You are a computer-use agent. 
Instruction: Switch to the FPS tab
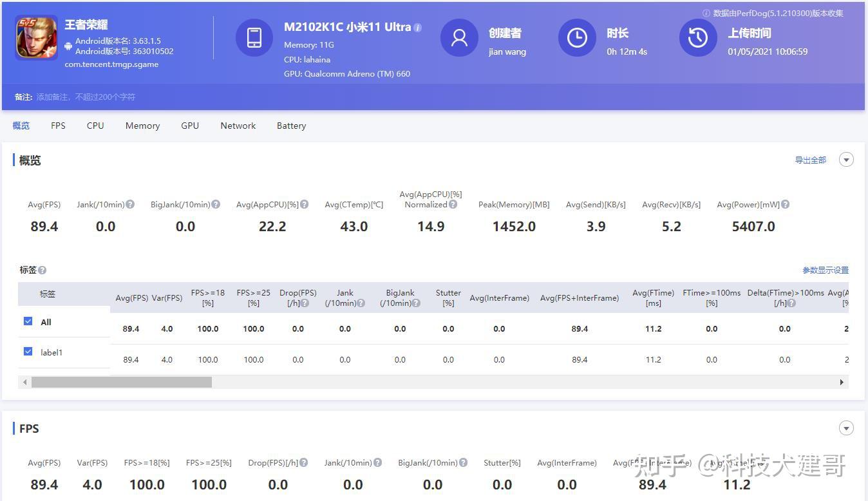click(x=58, y=126)
